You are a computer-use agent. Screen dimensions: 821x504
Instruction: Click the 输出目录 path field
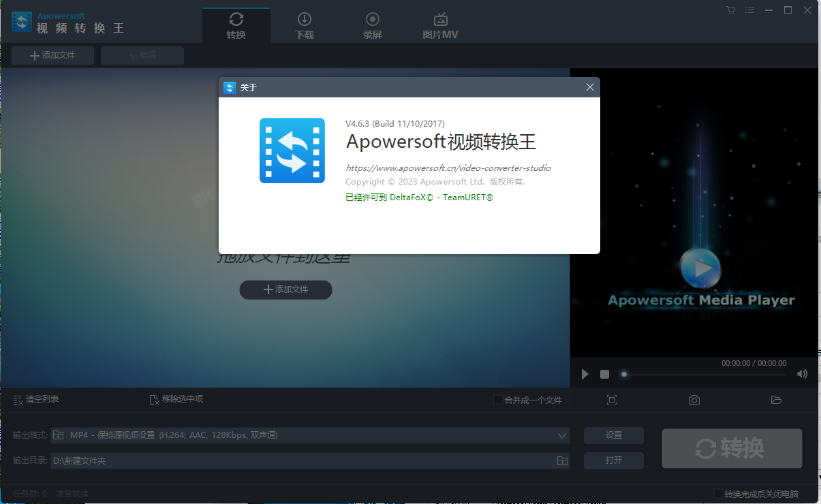303,461
